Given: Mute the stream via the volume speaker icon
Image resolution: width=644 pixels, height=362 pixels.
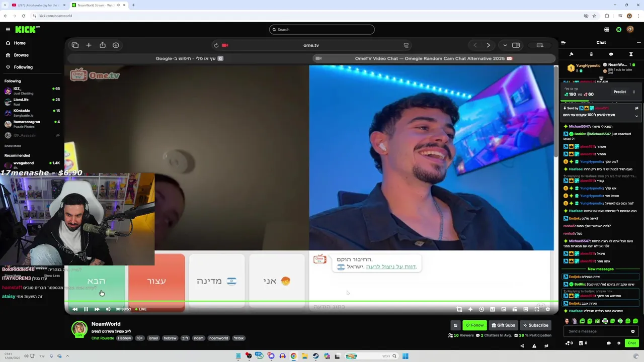Looking at the screenshot, I should tap(108, 309).
